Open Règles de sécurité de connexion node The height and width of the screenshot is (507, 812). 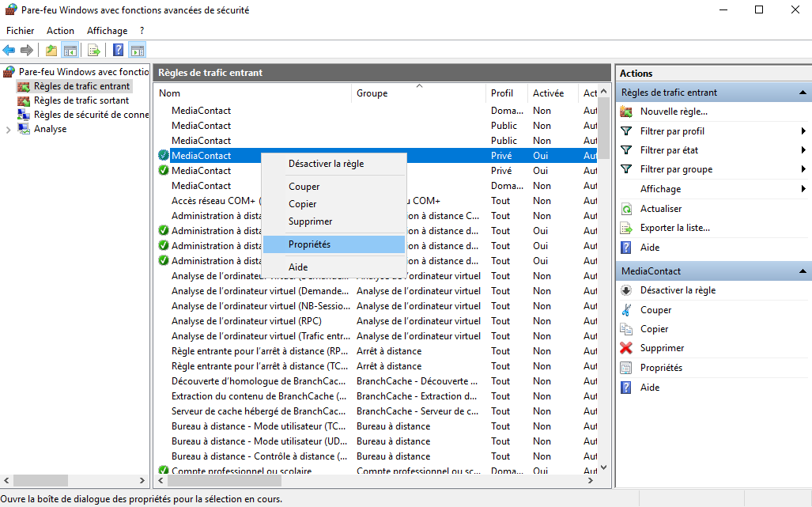(x=91, y=115)
